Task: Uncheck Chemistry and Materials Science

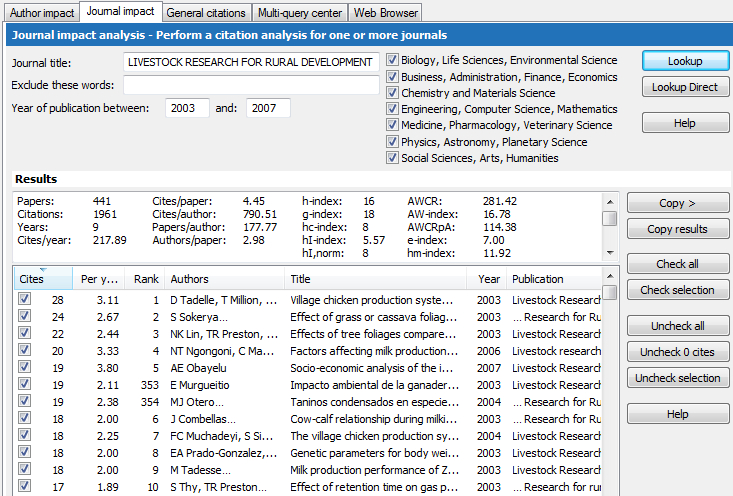Action: pyautogui.click(x=392, y=93)
